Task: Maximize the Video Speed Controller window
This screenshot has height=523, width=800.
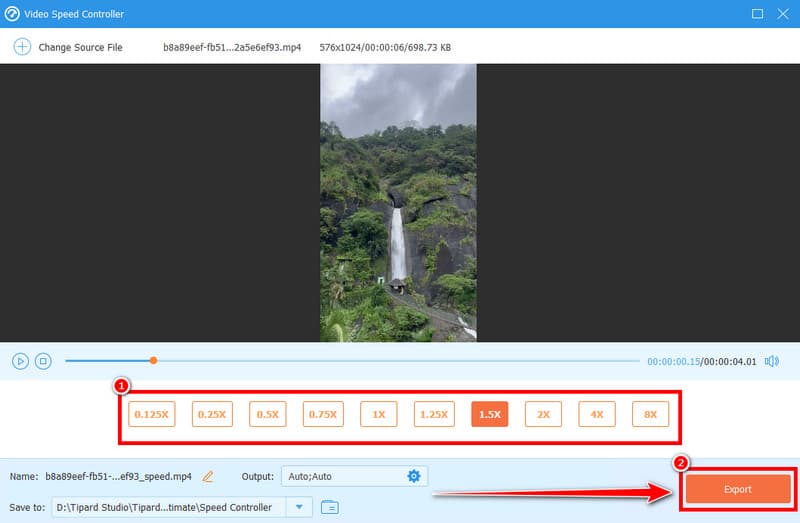Action: (x=758, y=14)
